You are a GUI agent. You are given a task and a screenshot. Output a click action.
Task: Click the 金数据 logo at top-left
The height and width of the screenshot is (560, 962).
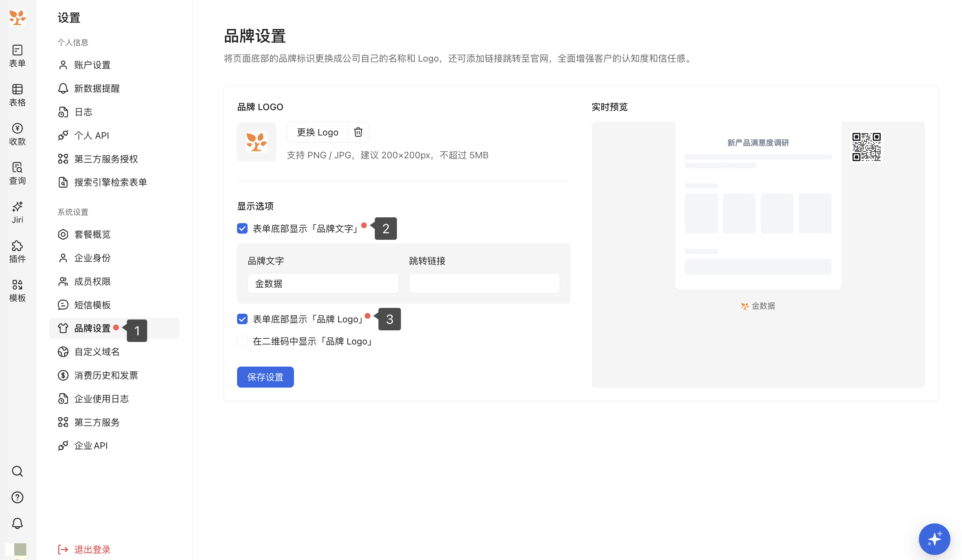point(17,17)
